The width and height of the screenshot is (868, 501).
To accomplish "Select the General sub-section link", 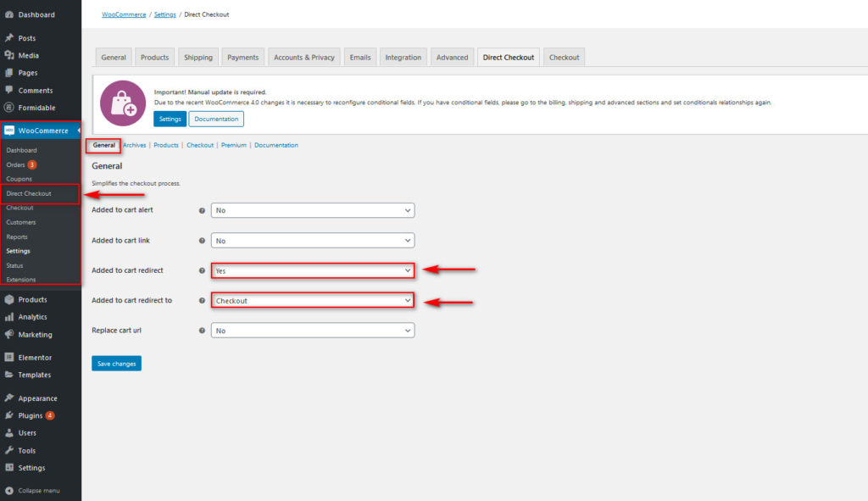I will pyautogui.click(x=103, y=145).
